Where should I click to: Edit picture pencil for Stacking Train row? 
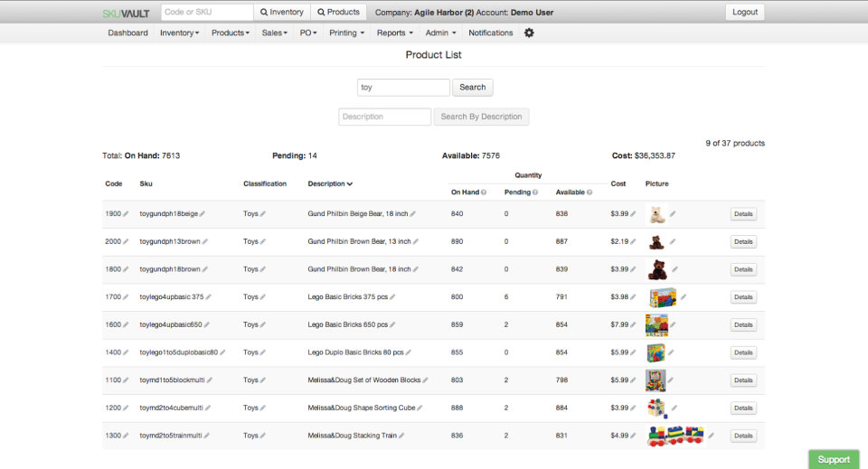(711, 436)
